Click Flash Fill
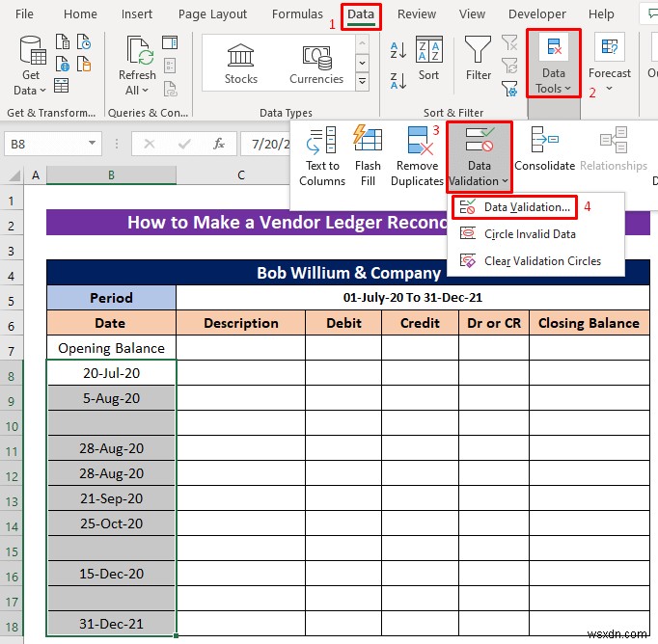Screen dimensions: 658x644 (x=368, y=156)
